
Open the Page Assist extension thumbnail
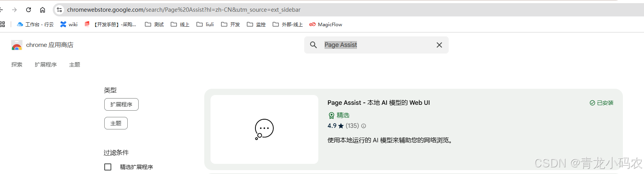tap(264, 129)
